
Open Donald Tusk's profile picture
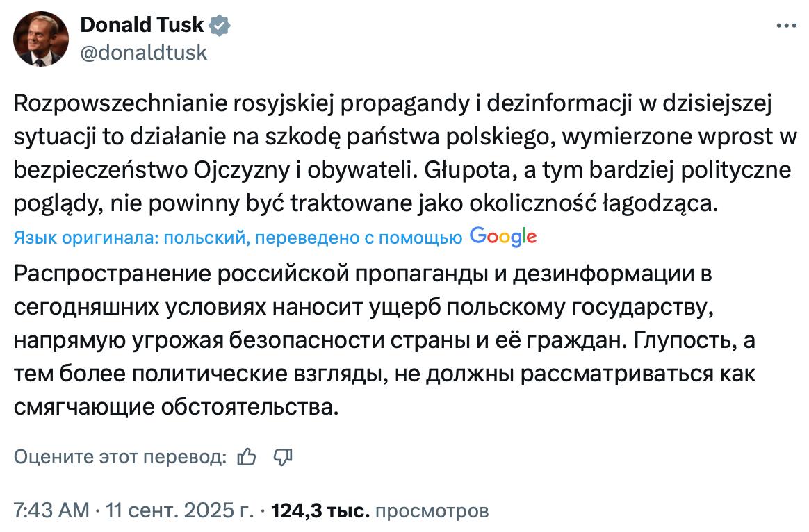(41, 39)
